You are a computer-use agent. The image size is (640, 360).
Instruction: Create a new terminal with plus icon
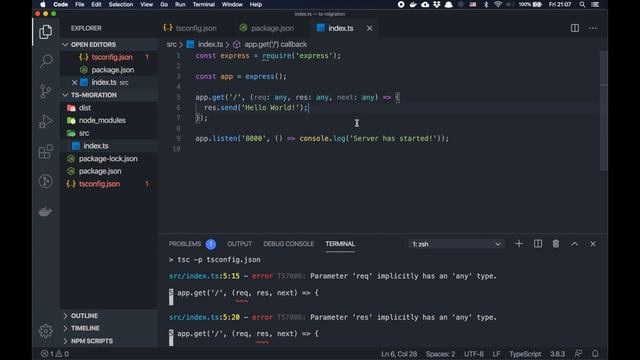pyautogui.click(x=519, y=244)
